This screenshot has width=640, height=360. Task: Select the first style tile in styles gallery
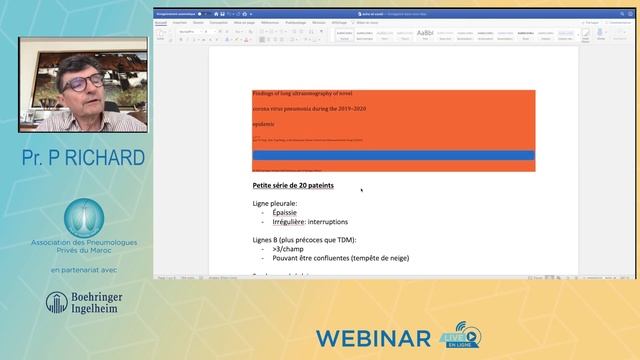coord(344,35)
